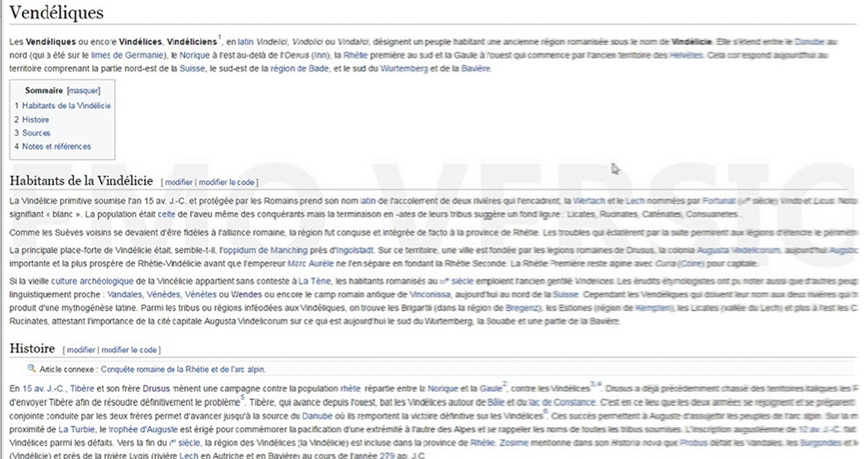The image size is (868, 459).
Task: Hide the Sommaire with the masquer toggle
Action: (x=83, y=90)
